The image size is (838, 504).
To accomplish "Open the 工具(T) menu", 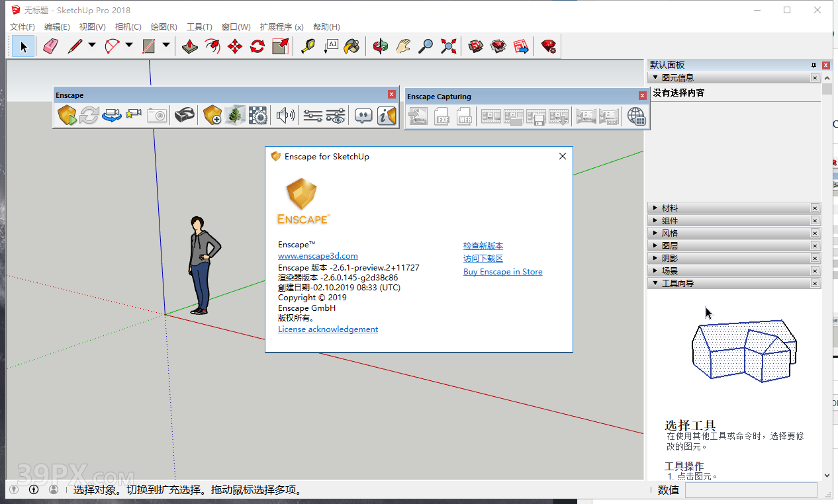I will [x=199, y=26].
